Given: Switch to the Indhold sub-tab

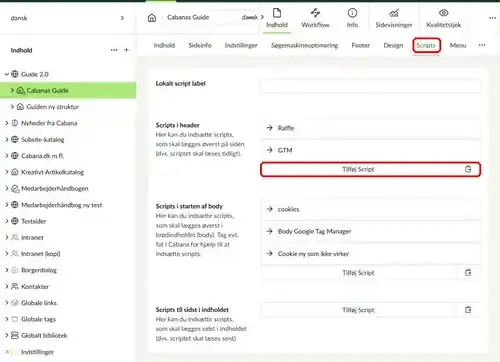Looking at the screenshot, I should (x=164, y=45).
